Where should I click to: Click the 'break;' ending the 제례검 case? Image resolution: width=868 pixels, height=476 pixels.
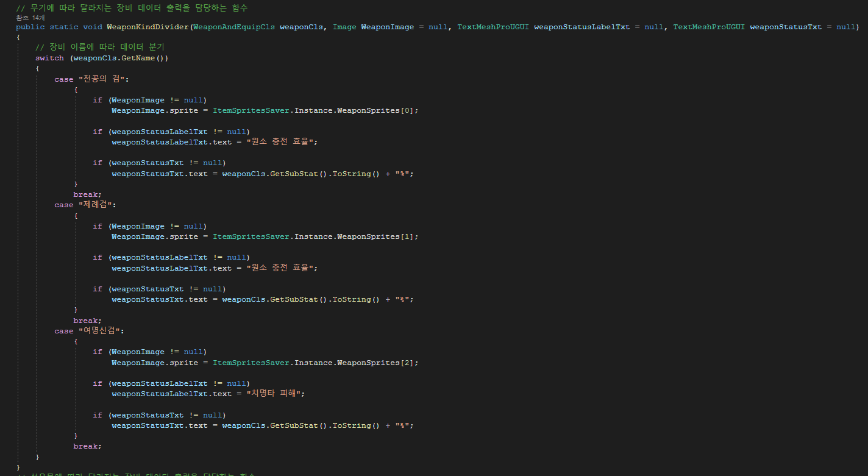coord(87,321)
